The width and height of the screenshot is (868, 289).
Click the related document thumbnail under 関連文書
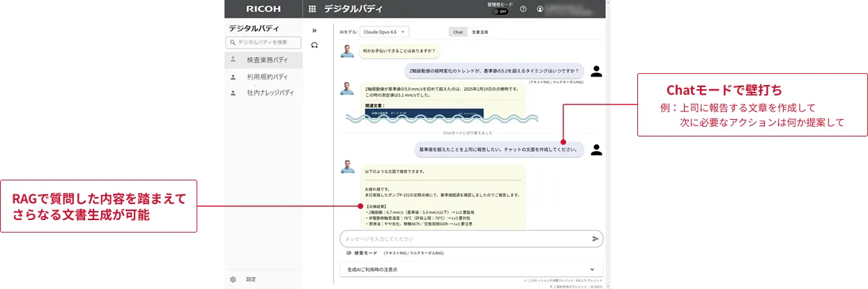point(424,114)
